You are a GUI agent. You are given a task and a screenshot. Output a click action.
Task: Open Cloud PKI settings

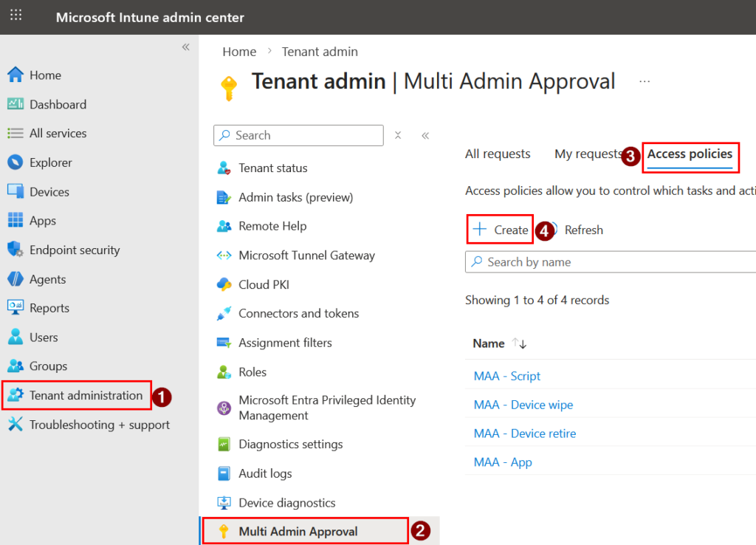pyautogui.click(x=263, y=284)
